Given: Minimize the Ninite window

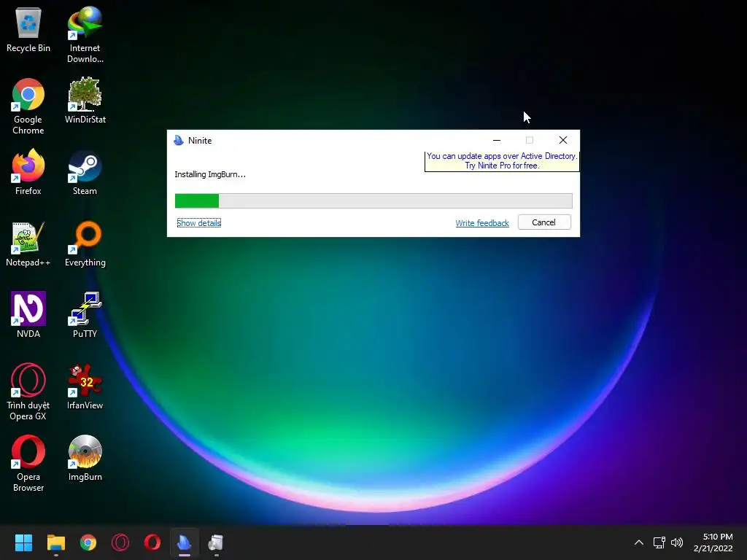Looking at the screenshot, I should click(x=496, y=140).
